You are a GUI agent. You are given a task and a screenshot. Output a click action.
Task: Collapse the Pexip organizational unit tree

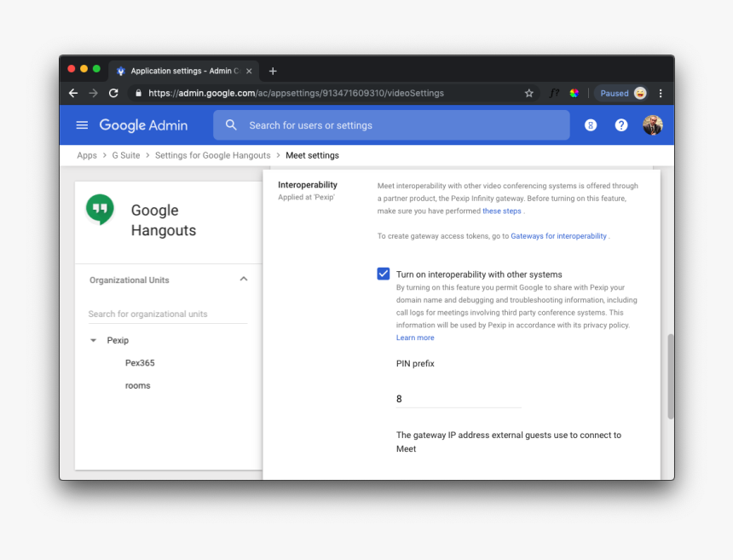(x=93, y=341)
